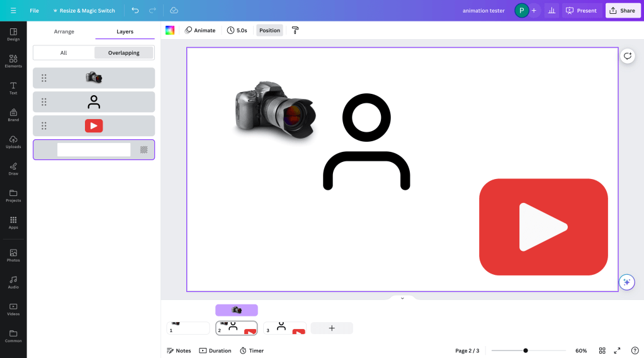This screenshot has height=358, width=644.
Task: Open the Design sidebar panel
Action: click(x=13, y=35)
